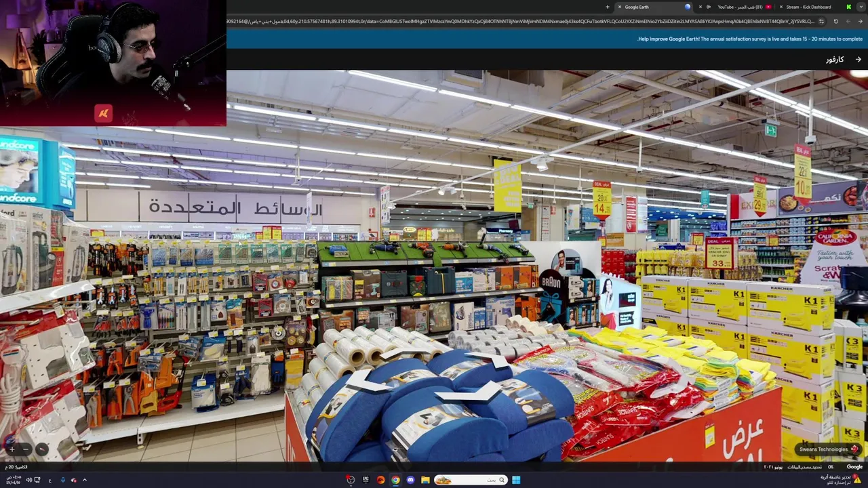Click the back arrow next to كارفور

[x=858, y=60]
